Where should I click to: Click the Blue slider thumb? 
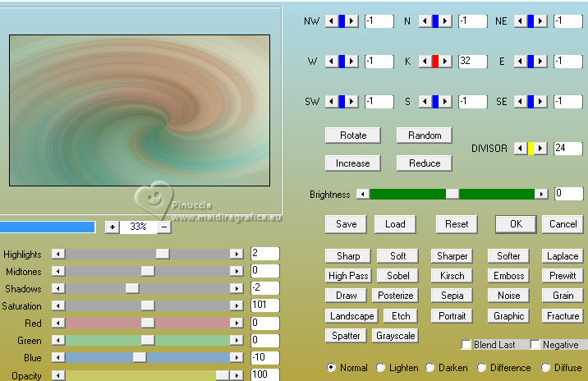pos(140,357)
